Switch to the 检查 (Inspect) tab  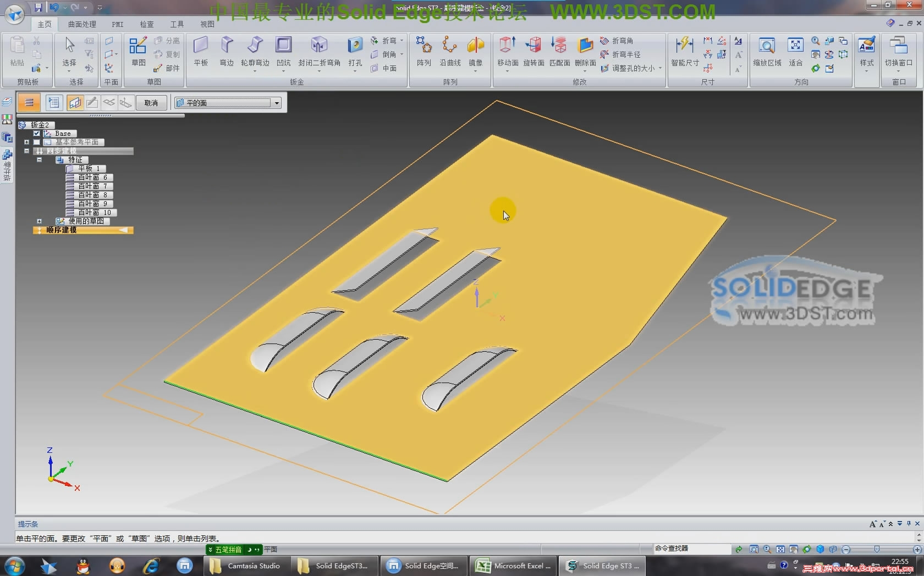(x=147, y=24)
